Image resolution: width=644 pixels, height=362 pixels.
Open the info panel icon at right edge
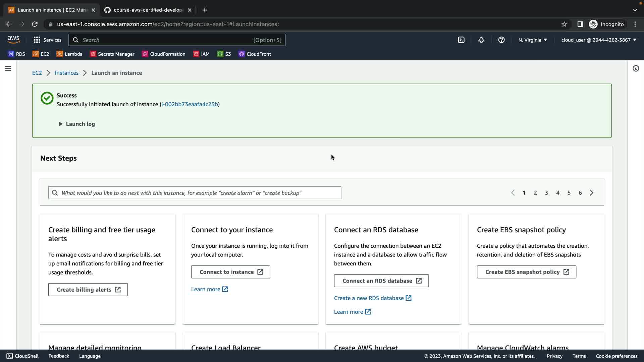636,68
